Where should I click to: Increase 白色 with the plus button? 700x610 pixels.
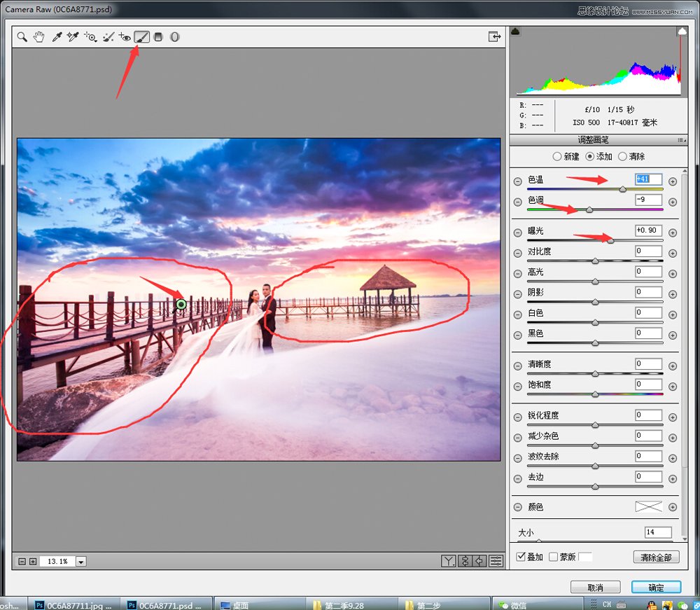(672, 315)
